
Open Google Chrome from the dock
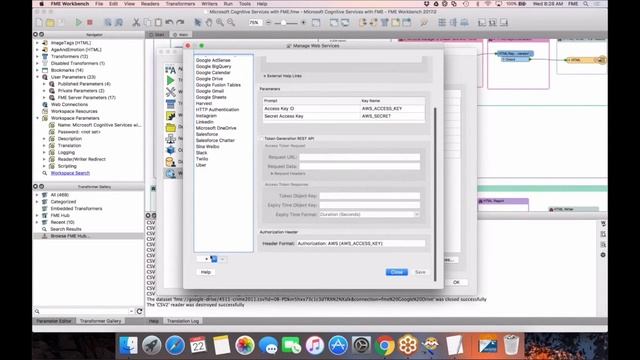click(x=384, y=345)
